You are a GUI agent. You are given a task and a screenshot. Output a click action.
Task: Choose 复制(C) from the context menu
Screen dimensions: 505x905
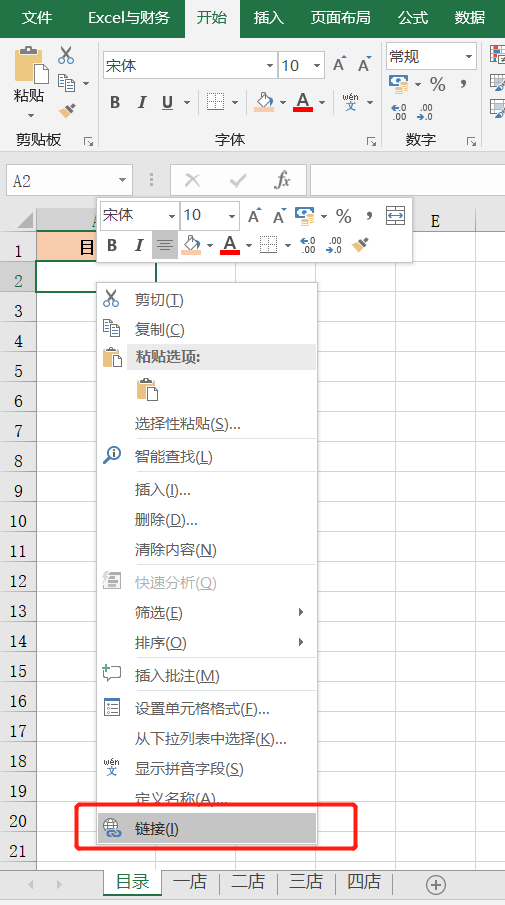click(207, 329)
